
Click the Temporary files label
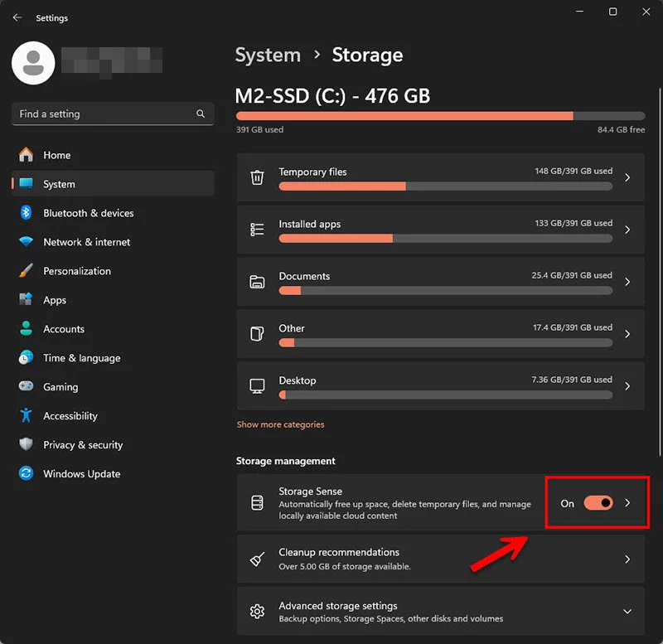coord(312,172)
